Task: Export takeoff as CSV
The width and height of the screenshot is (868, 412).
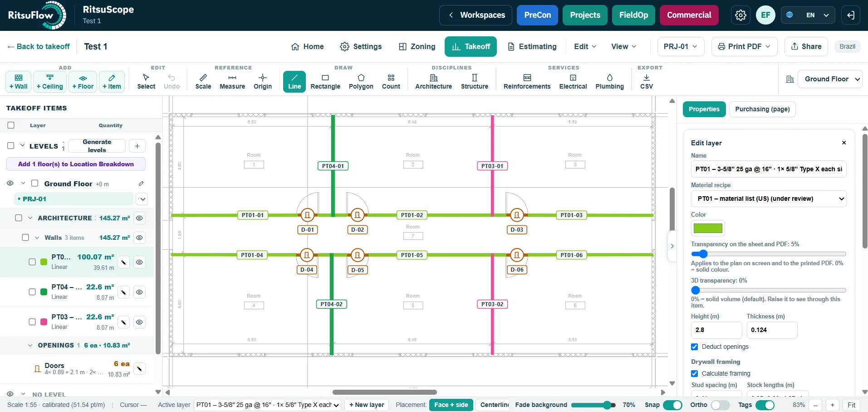Action: 647,82
